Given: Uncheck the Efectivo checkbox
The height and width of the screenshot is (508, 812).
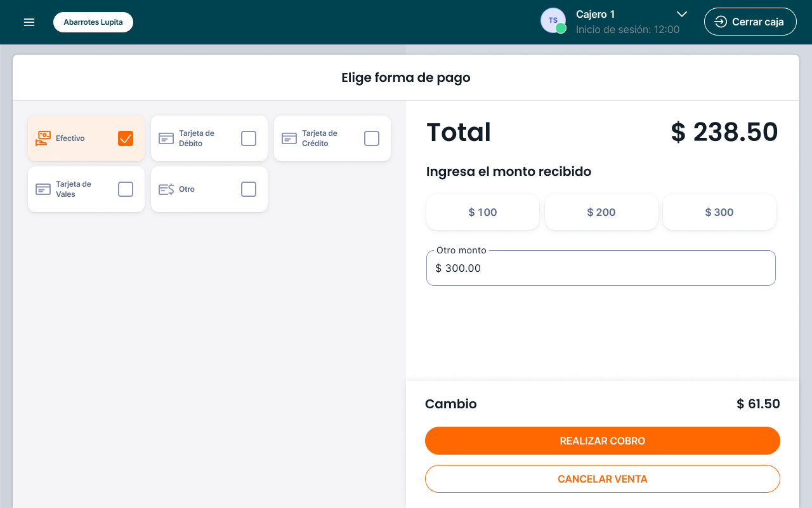Looking at the screenshot, I should coord(126,138).
